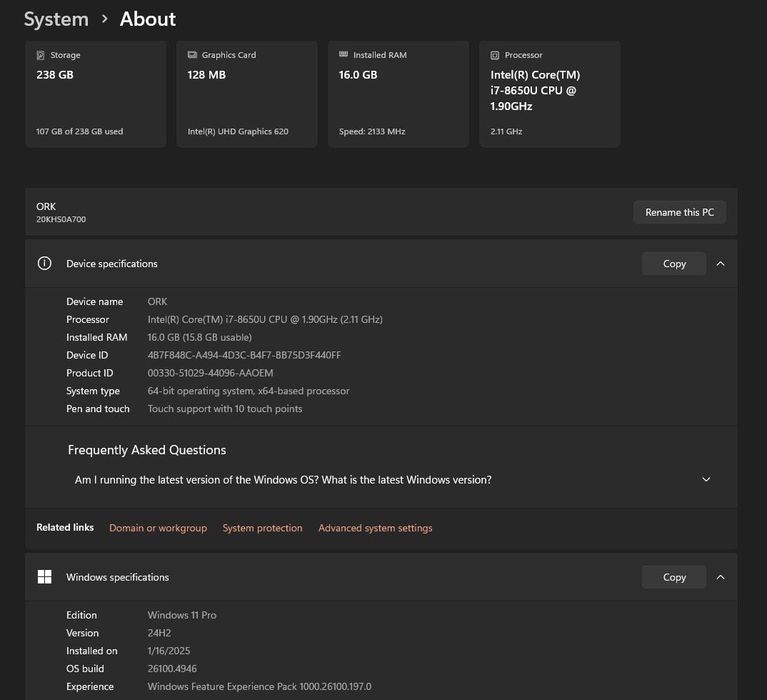The width and height of the screenshot is (767, 700).
Task: Click the Installed RAM icon
Action: (343, 56)
